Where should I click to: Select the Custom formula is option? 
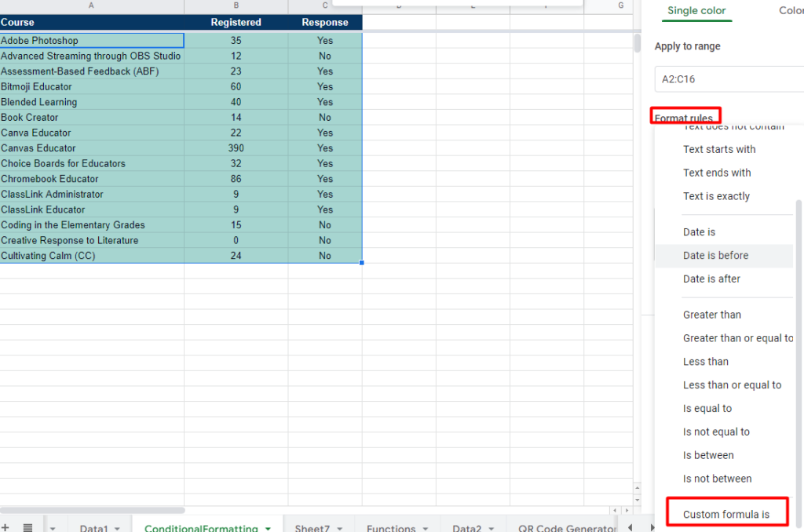pos(726,514)
